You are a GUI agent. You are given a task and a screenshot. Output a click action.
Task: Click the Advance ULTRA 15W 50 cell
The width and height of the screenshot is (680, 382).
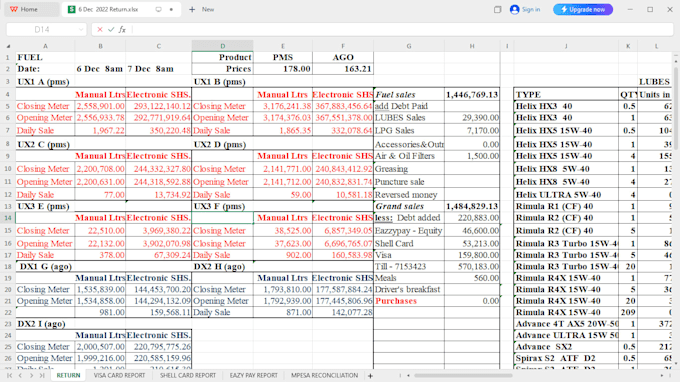pos(566,335)
